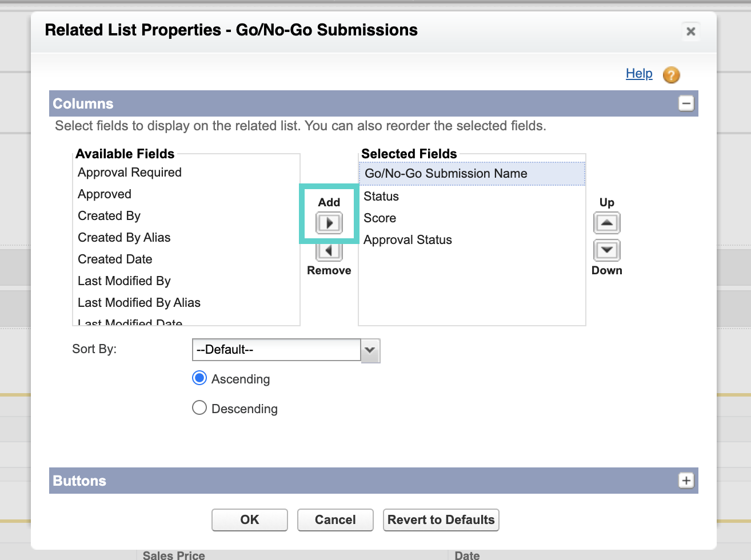Confirm with the OK button

pos(250,520)
